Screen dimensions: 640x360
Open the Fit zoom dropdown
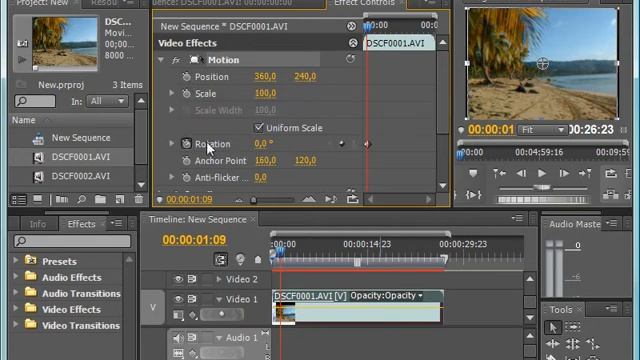point(543,130)
